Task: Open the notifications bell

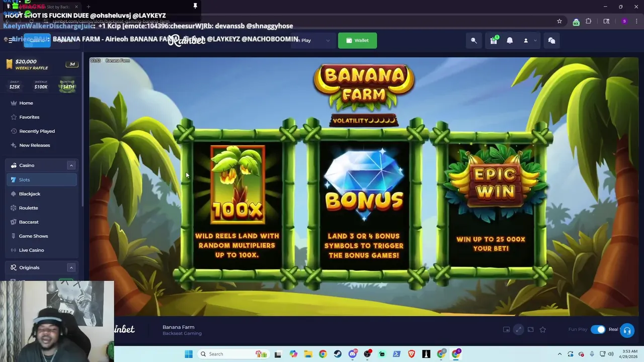Action: pos(510,41)
